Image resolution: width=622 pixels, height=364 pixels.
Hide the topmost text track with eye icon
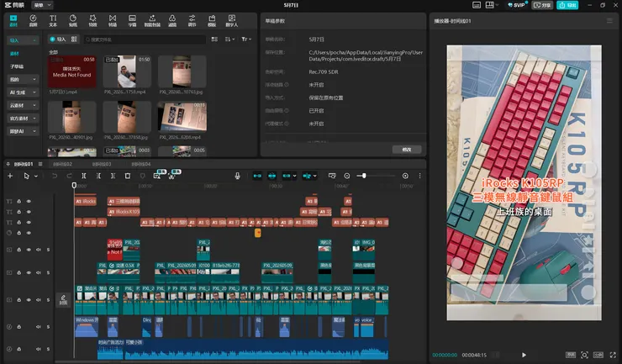pos(29,201)
